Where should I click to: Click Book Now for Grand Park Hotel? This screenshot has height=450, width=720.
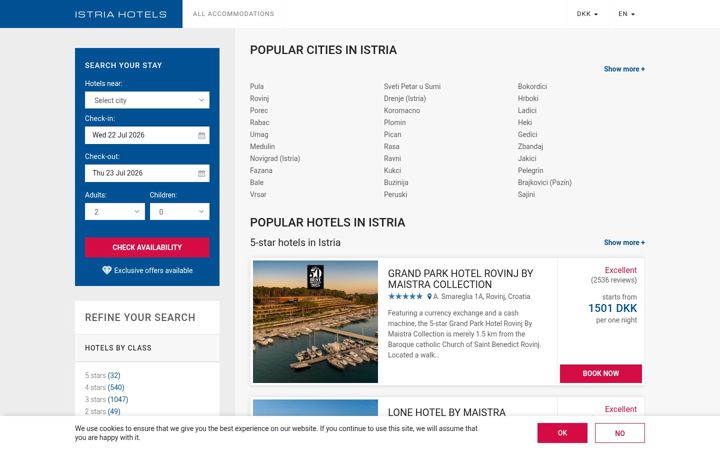click(601, 374)
